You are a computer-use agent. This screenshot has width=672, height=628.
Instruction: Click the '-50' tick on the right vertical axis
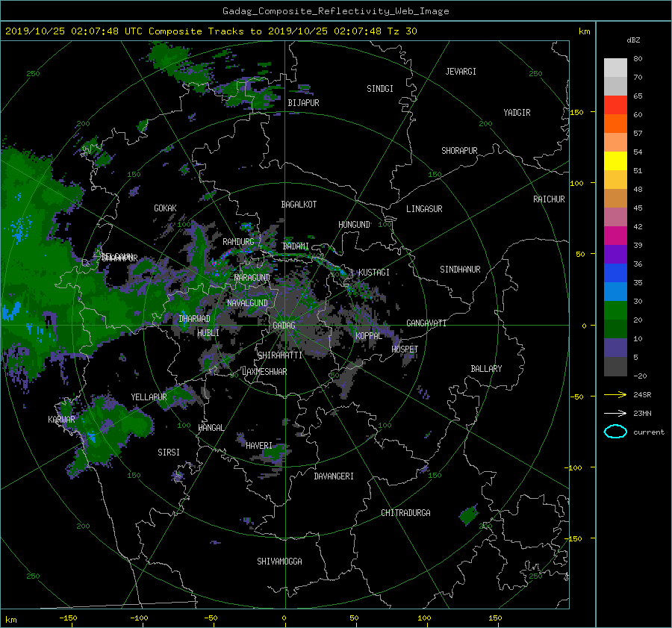(576, 397)
